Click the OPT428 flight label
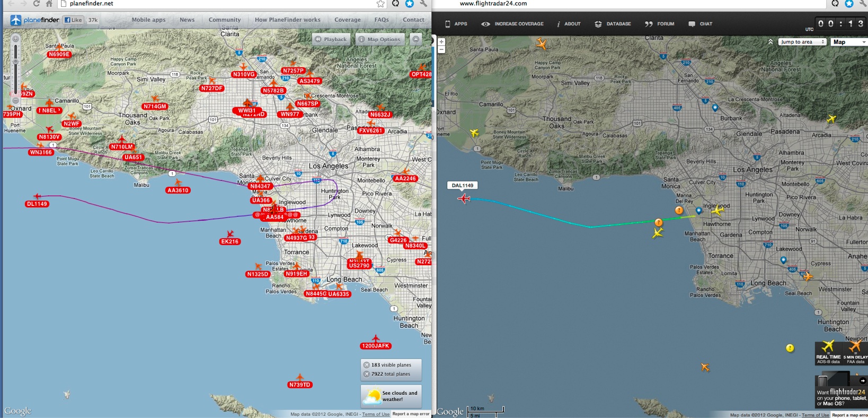The width and height of the screenshot is (868, 418). 421,74
